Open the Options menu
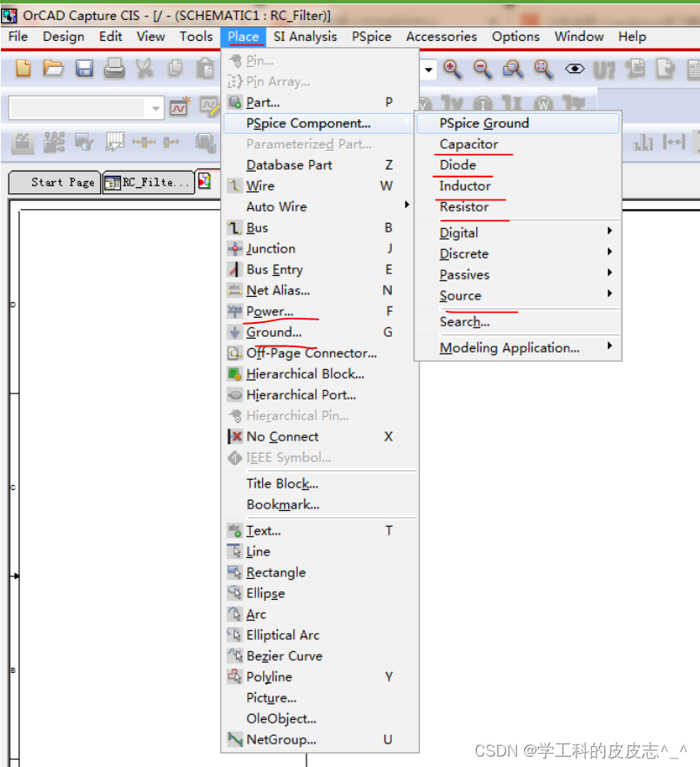The height and width of the screenshot is (767, 700). coord(515,37)
